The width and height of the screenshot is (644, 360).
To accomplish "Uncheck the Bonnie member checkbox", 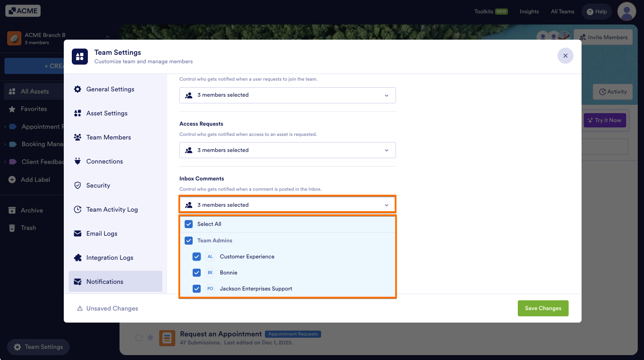I will 197,273.
